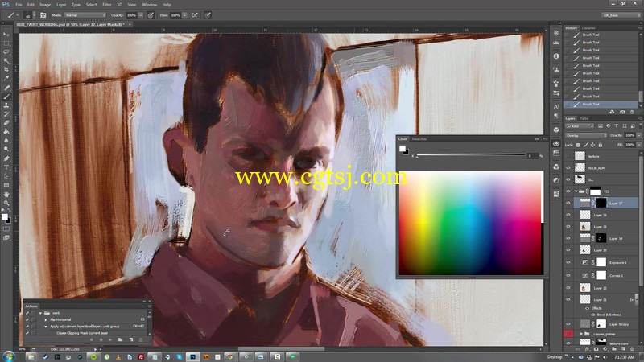Select the Clone Stamp tool
This screenshot has height=362, width=644.
[6, 105]
